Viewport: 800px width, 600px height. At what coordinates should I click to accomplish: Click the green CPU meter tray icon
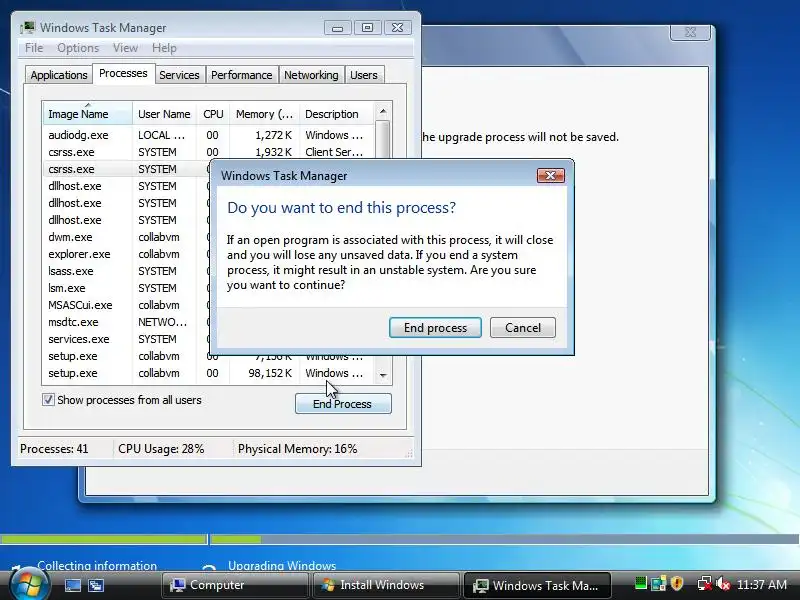(x=640, y=583)
